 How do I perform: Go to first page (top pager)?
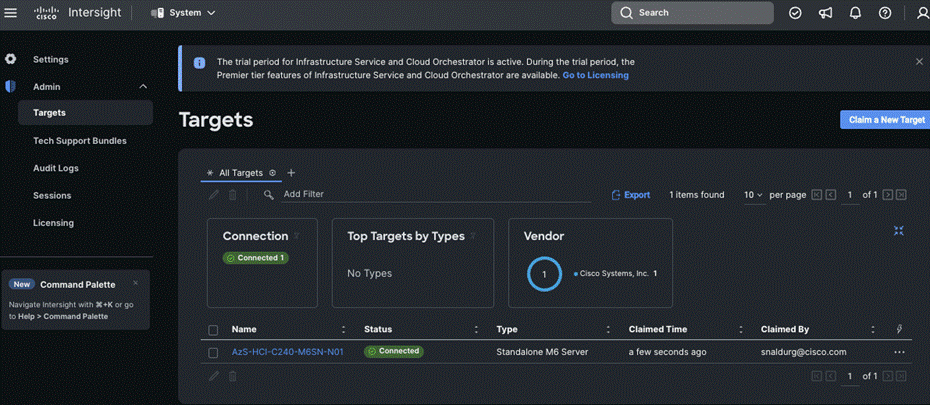pos(817,194)
